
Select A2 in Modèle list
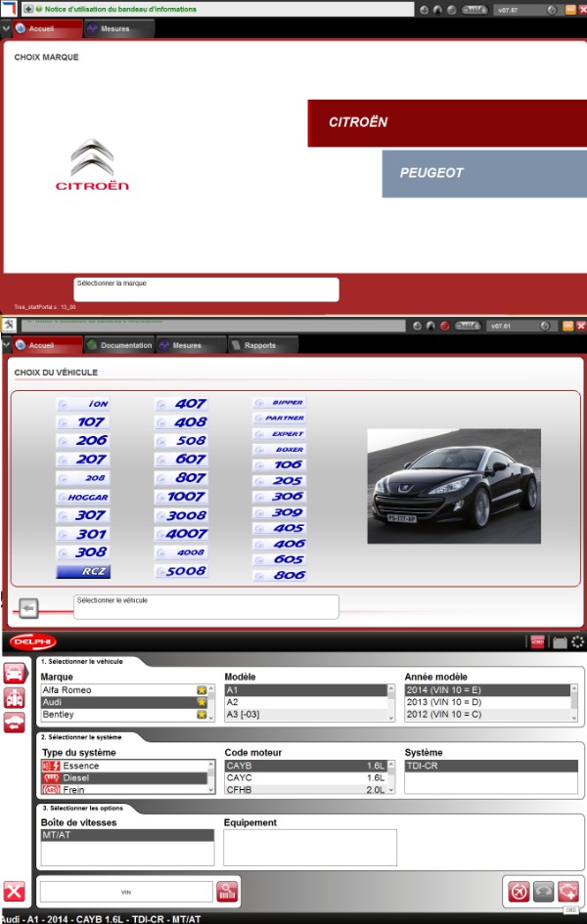point(305,702)
